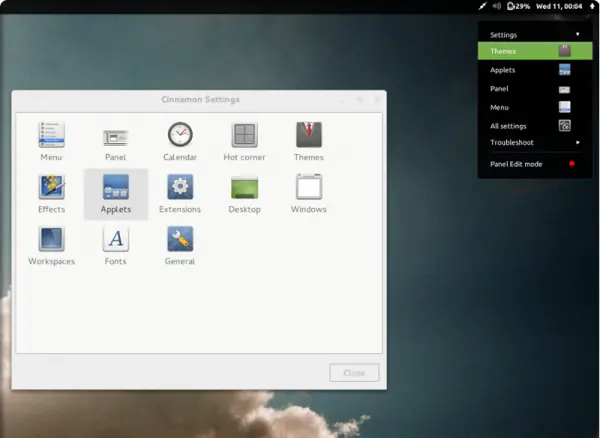Select Themes in the panel settings popup
Viewport: 600px width, 438px height.
(535, 51)
